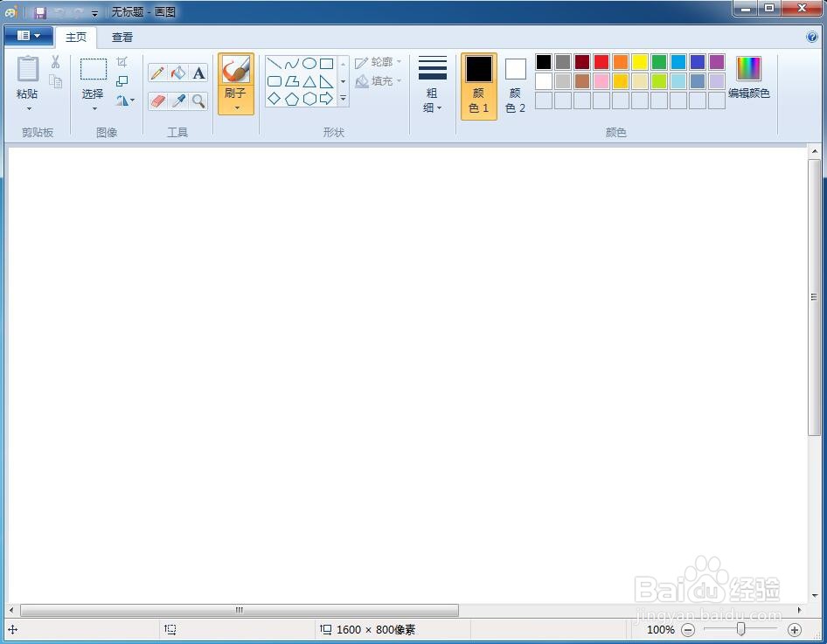Click the Resize icon
The image size is (827, 644).
click(122, 81)
